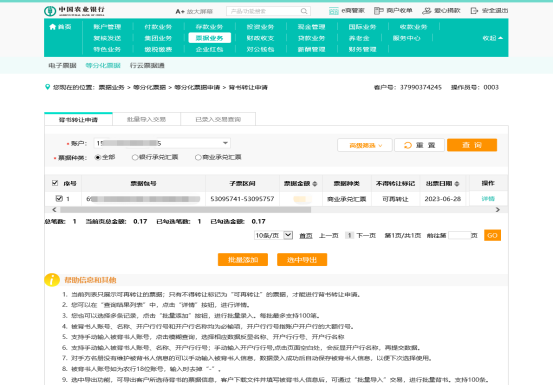Select the highlighted 票据业务 menu
553x386 pixels.
click(x=209, y=38)
